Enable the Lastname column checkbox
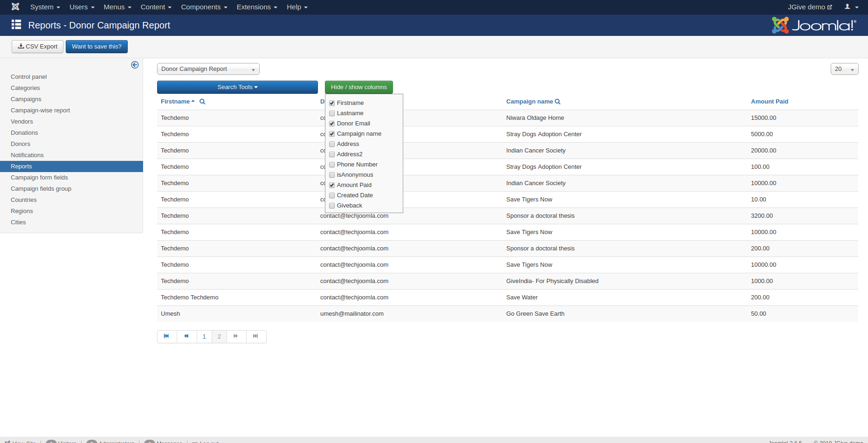 tap(332, 113)
